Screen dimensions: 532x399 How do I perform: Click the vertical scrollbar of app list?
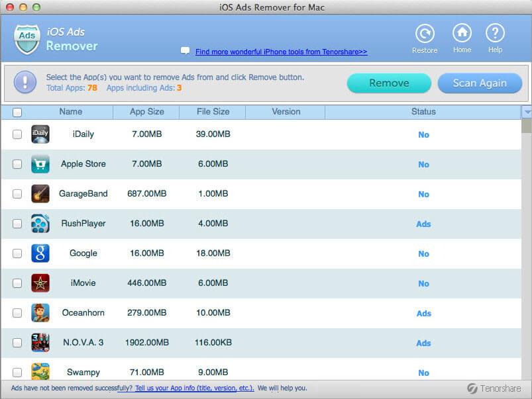click(527, 251)
